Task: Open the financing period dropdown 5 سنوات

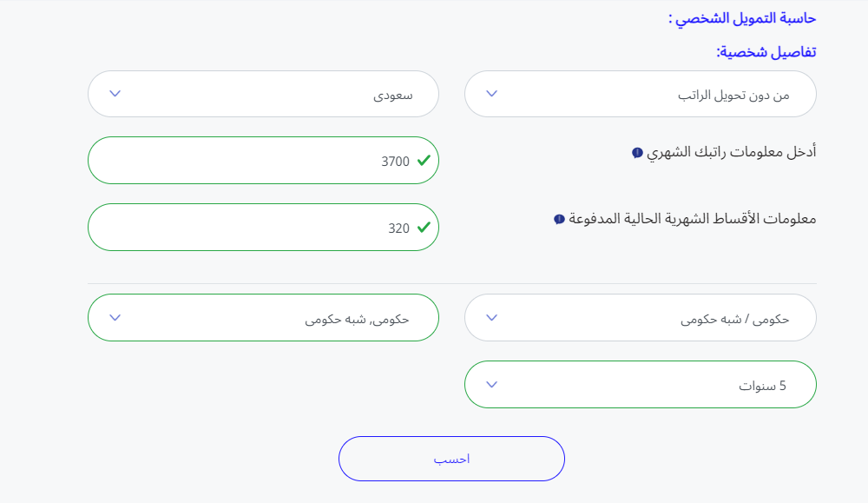Action: [641, 384]
